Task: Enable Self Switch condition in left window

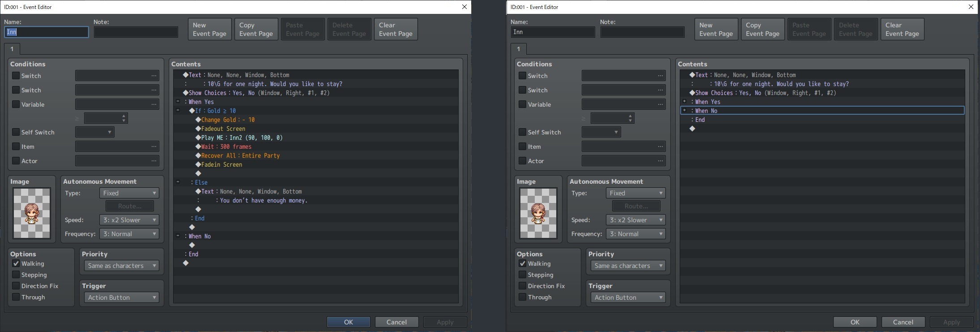Action: [x=16, y=132]
